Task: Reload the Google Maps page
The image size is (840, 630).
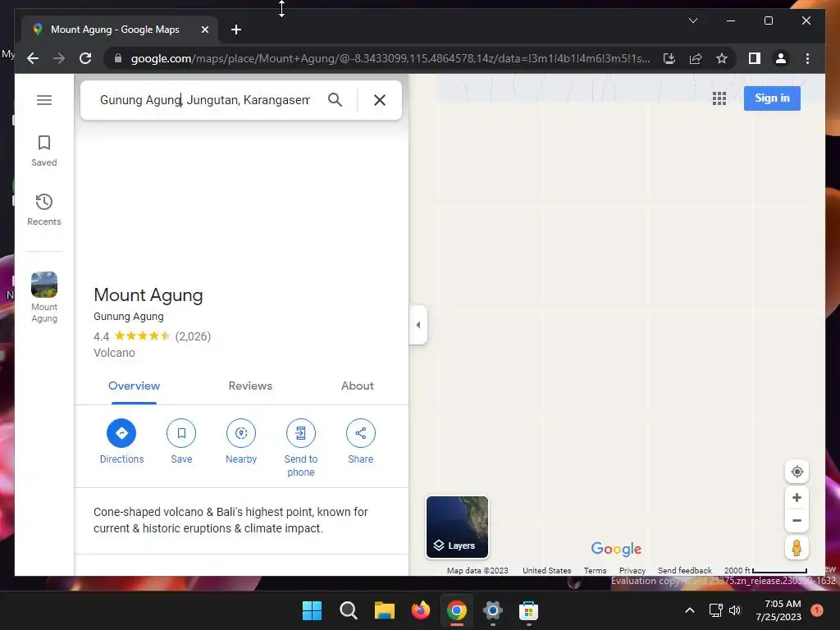Action: coord(85,58)
